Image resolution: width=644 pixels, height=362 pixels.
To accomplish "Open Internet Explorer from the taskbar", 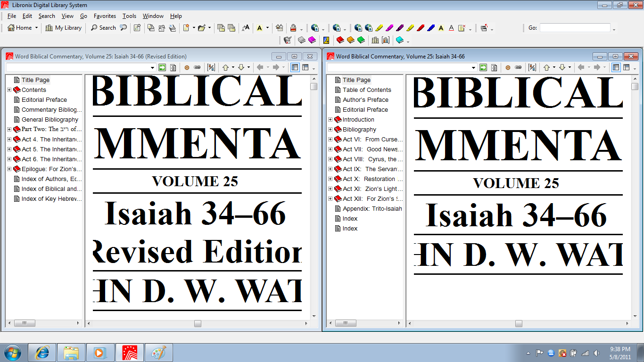I will pyautogui.click(x=42, y=353).
